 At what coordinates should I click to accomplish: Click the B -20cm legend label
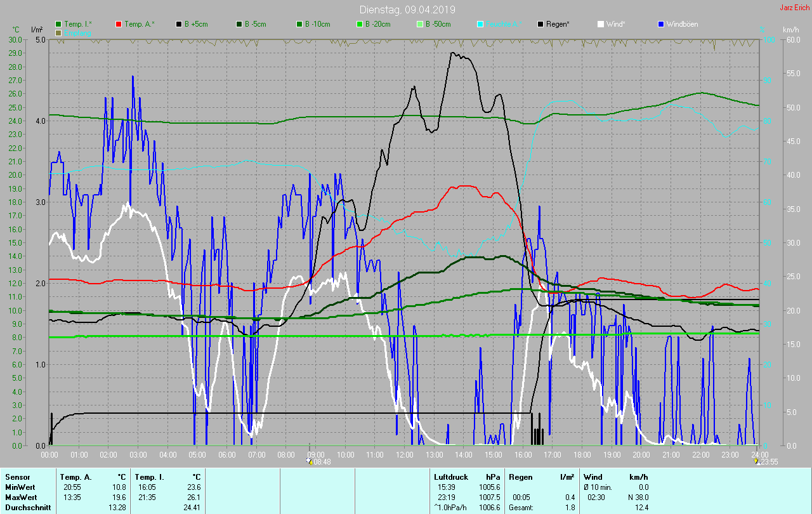377,24
